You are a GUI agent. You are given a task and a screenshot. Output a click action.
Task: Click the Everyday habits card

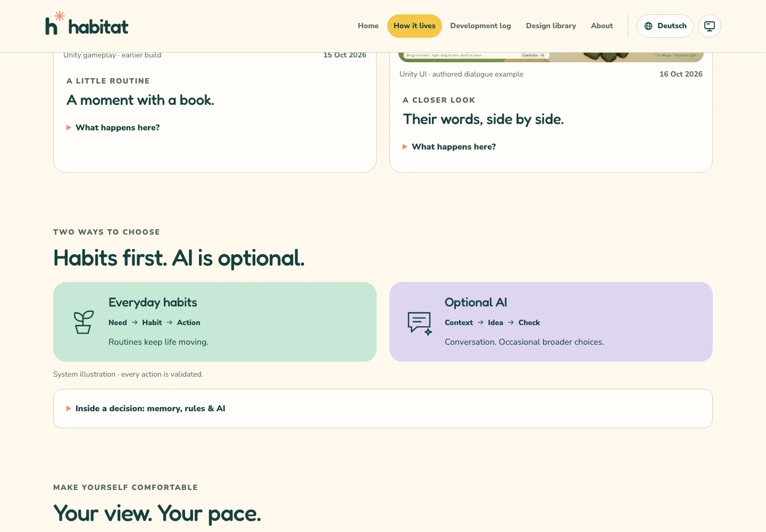point(215,322)
